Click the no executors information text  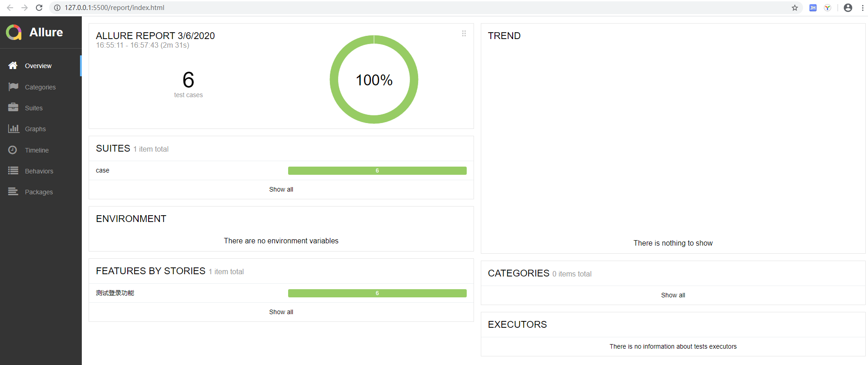tap(673, 346)
